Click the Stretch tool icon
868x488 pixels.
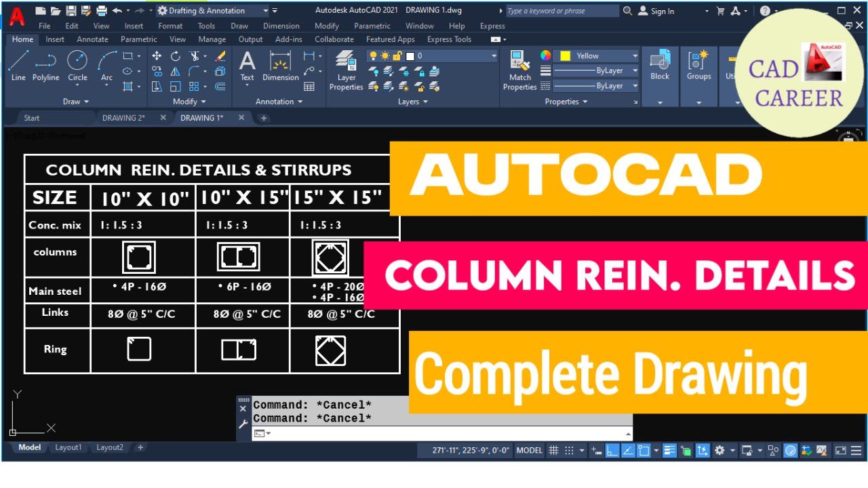[157, 86]
